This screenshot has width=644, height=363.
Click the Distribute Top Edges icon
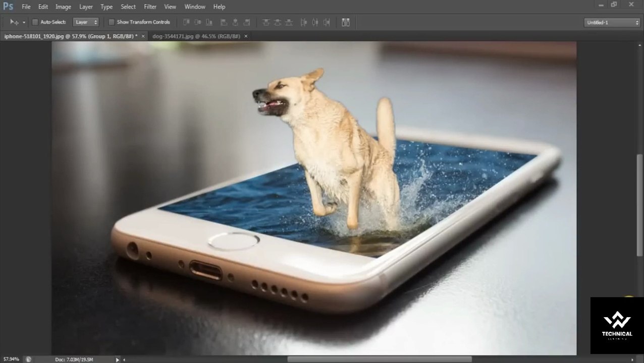click(266, 22)
